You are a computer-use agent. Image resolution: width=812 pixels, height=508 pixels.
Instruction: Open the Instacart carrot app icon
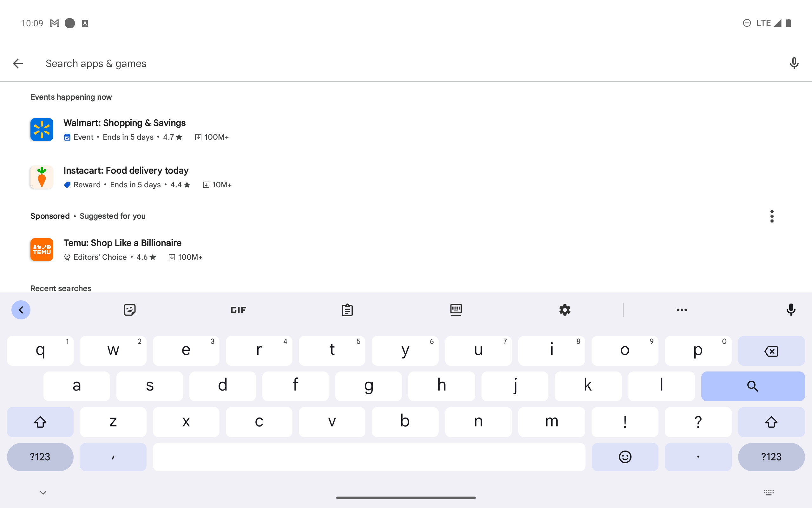click(42, 177)
